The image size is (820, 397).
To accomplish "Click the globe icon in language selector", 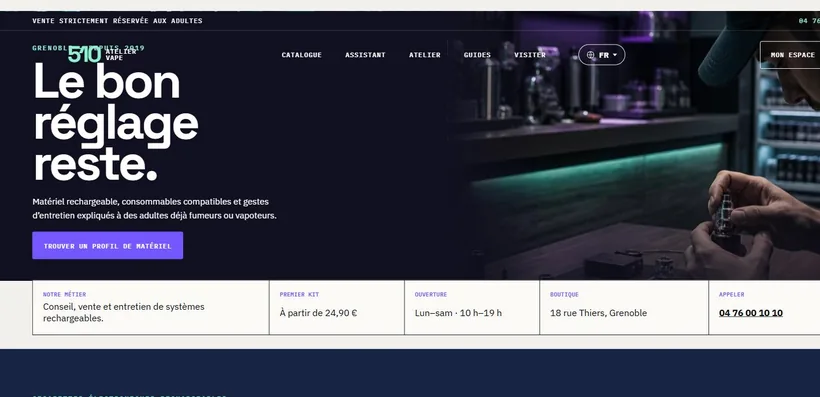I will [590, 55].
